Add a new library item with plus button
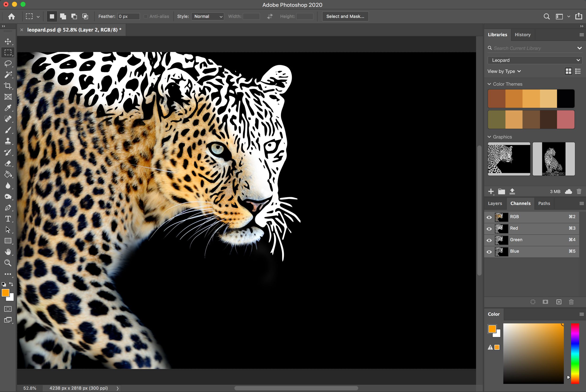This screenshot has width=586, height=392. [491, 191]
